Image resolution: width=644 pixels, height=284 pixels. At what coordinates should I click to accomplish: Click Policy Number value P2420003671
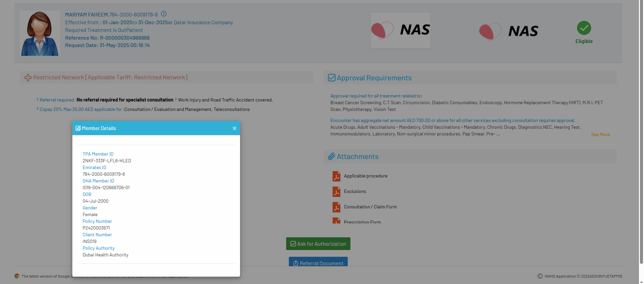(96, 228)
